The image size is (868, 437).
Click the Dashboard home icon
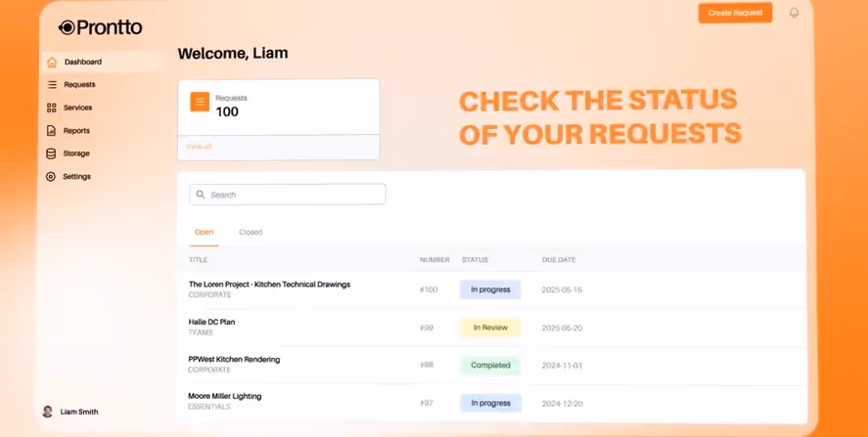click(52, 62)
